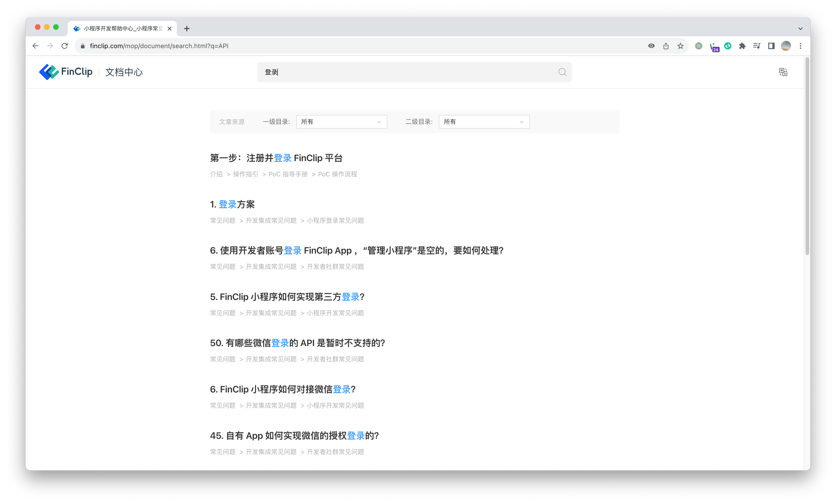Open the 二级目录 dropdown
This screenshot has width=836, height=504.
484,122
